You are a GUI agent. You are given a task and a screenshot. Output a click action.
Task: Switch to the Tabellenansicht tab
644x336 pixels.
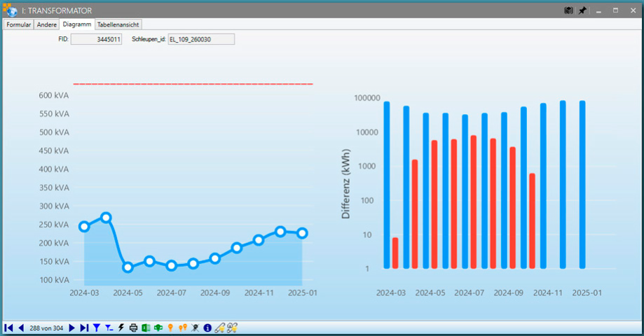[118, 24]
